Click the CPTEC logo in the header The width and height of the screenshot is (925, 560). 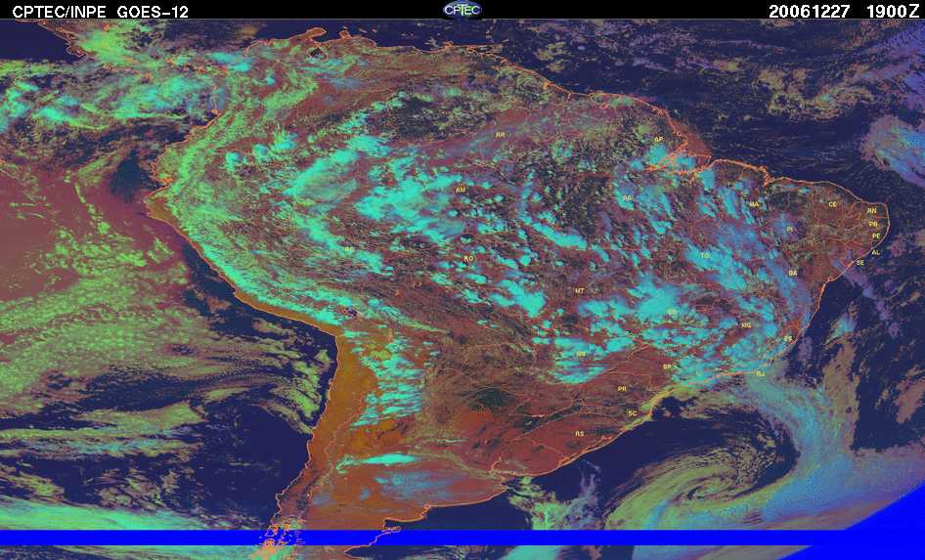coord(462,10)
